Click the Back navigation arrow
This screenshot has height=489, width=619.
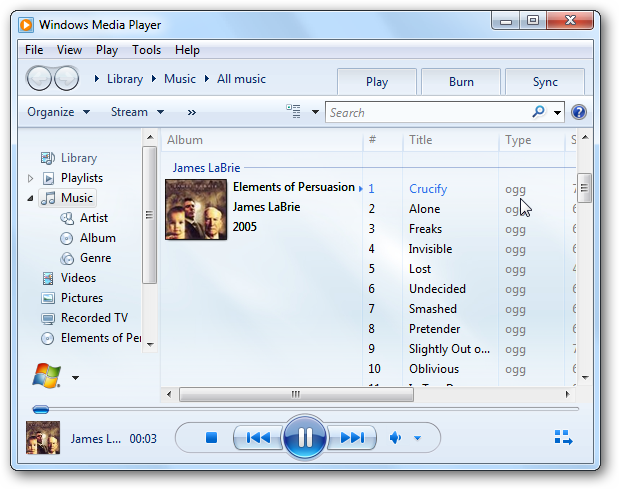(38, 79)
